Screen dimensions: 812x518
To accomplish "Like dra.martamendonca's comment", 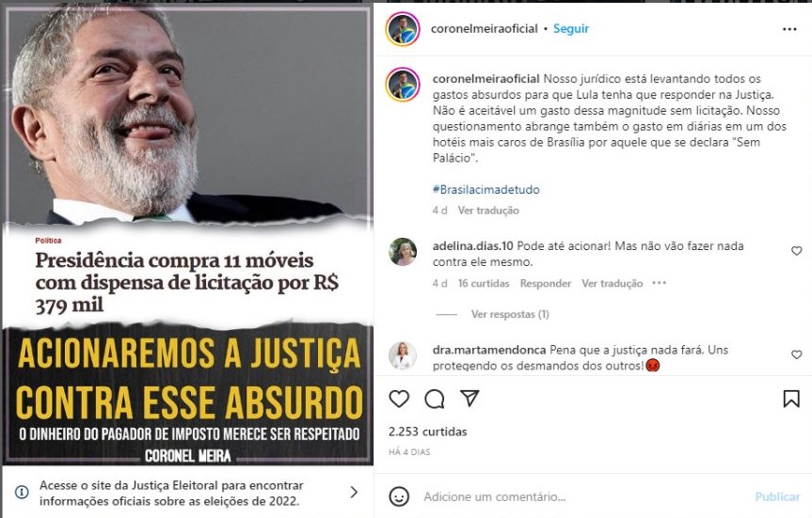I will click(x=796, y=354).
